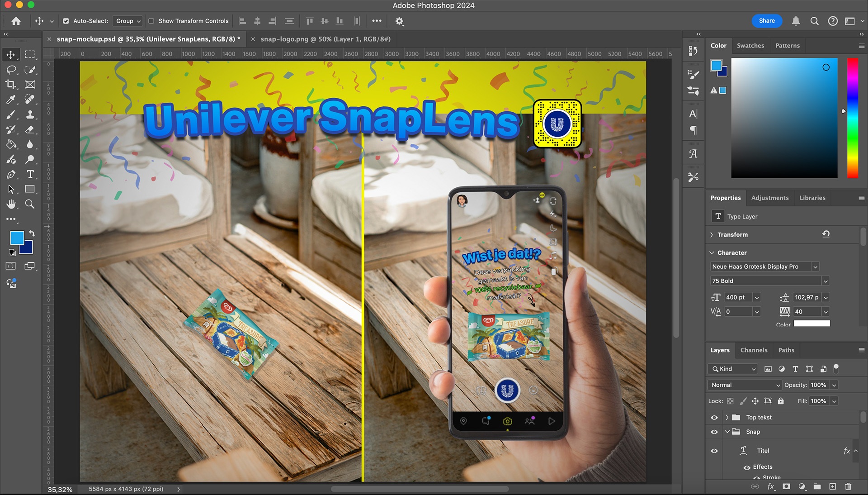Switch to the Channels tab
868x495 pixels.
pos(754,350)
